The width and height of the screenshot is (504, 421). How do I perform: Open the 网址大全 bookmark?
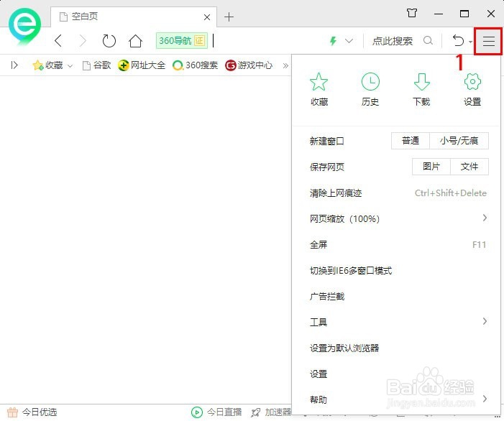(x=142, y=65)
